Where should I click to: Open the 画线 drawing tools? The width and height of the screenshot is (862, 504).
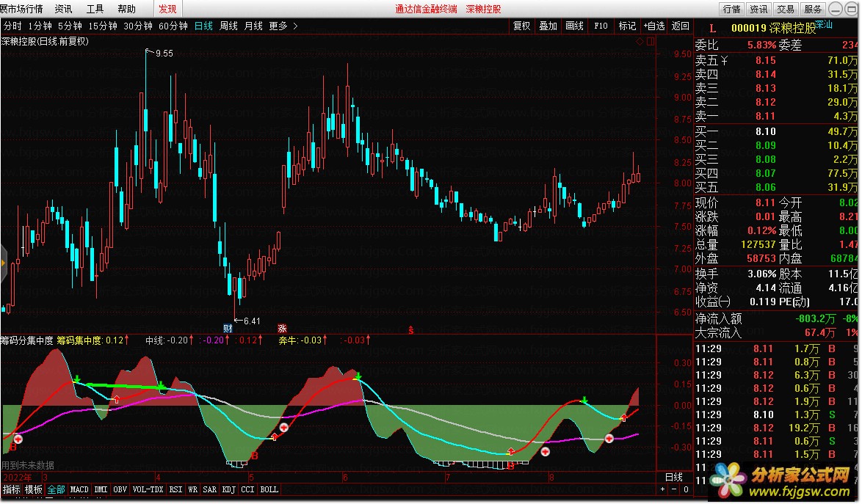pyautogui.click(x=574, y=26)
